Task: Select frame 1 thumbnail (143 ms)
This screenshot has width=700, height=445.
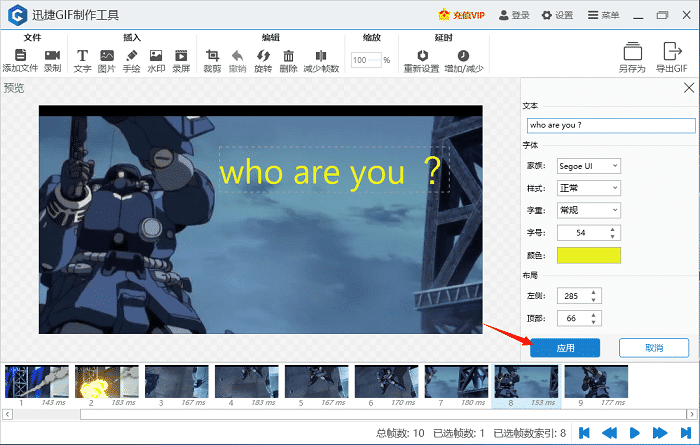Action: (x=37, y=382)
